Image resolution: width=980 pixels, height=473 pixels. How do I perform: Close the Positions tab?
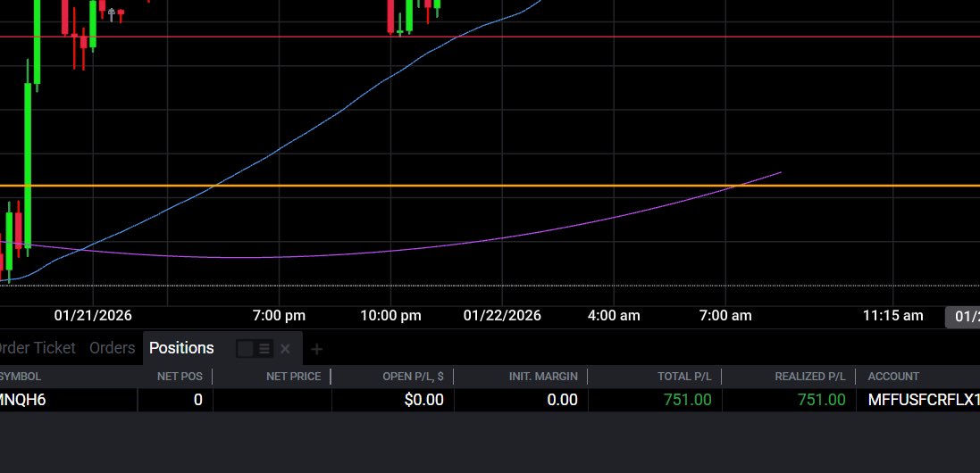point(285,349)
